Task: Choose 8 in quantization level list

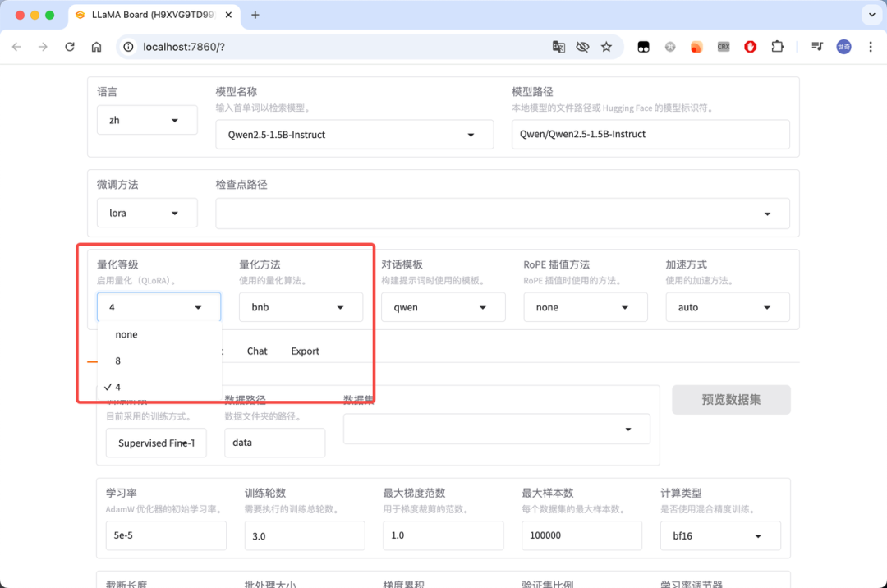Action: (159, 361)
